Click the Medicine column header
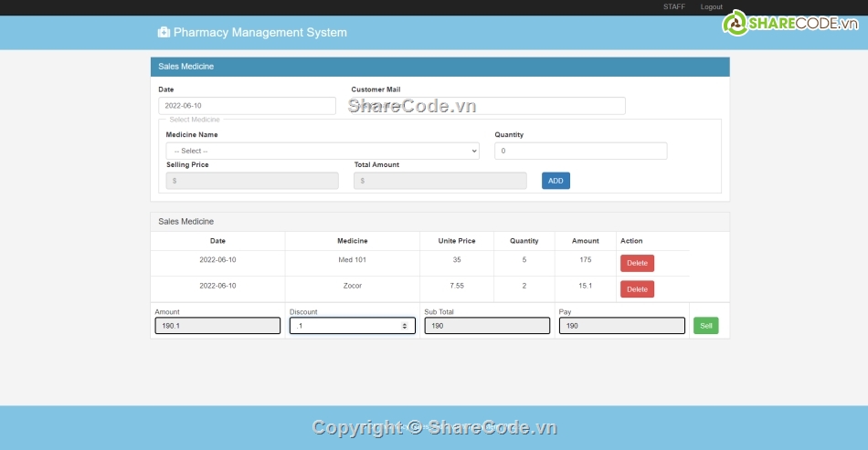The width and height of the screenshot is (868, 450). (x=352, y=241)
